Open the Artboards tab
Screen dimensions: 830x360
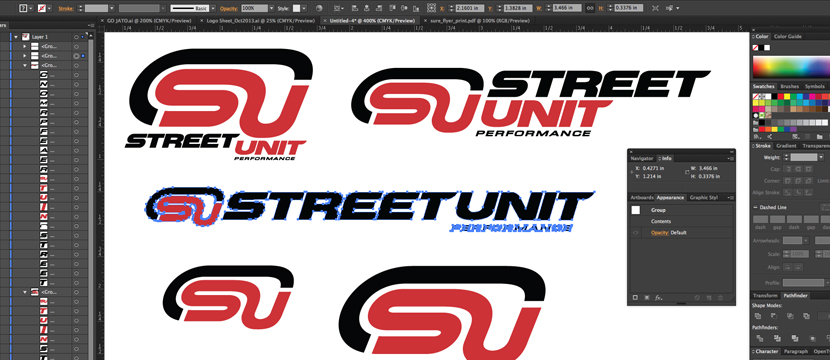pyautogui.click(x=642, y=197)
